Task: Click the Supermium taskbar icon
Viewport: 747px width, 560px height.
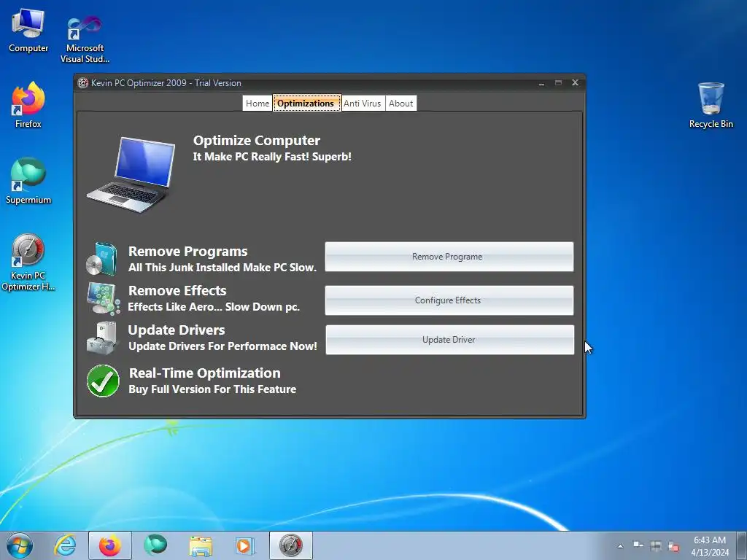Action: (x=155, y=545)
